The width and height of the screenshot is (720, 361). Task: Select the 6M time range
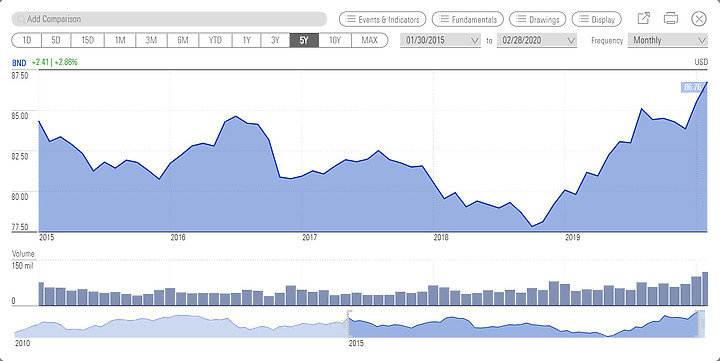click(183, 40)
